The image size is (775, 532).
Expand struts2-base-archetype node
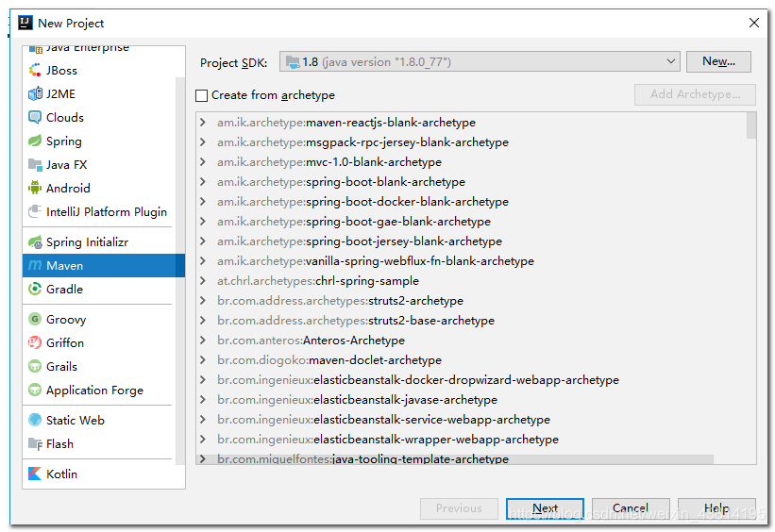point(203,320)
